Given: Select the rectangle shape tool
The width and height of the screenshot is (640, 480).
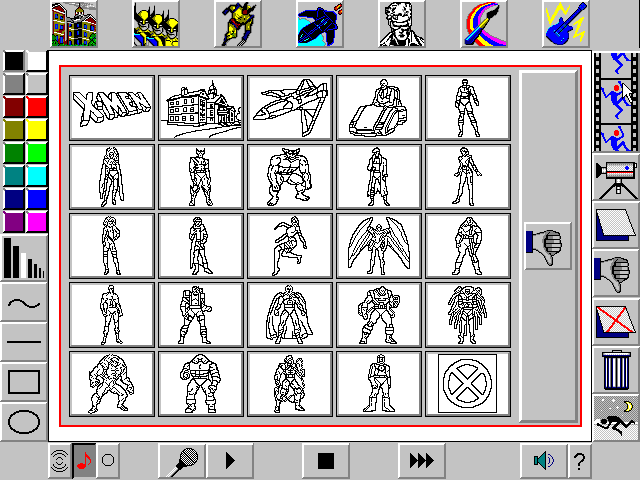Looking at the screenshot, I should (x=24, y=382).
